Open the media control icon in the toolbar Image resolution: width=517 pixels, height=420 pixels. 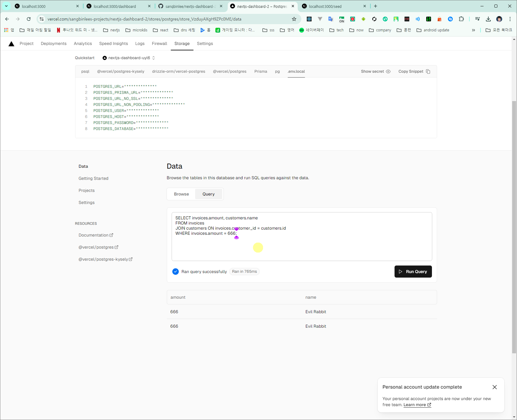tap(477, 19)
